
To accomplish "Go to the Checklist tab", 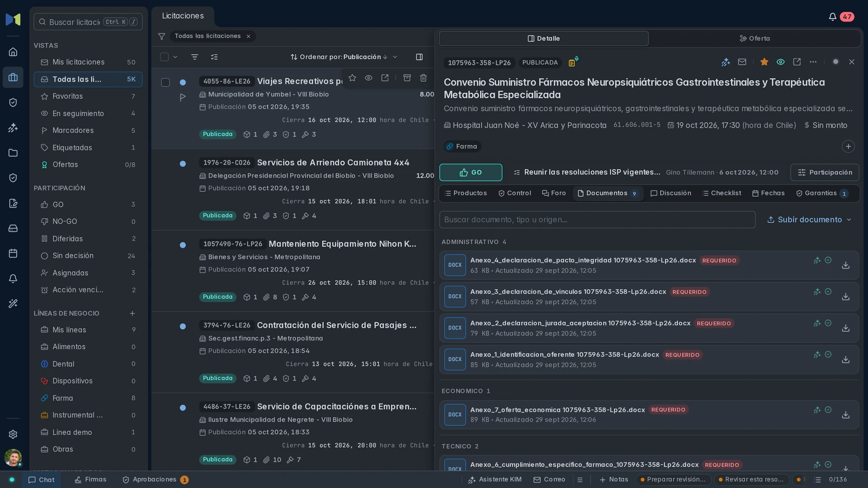I will 722,193.
